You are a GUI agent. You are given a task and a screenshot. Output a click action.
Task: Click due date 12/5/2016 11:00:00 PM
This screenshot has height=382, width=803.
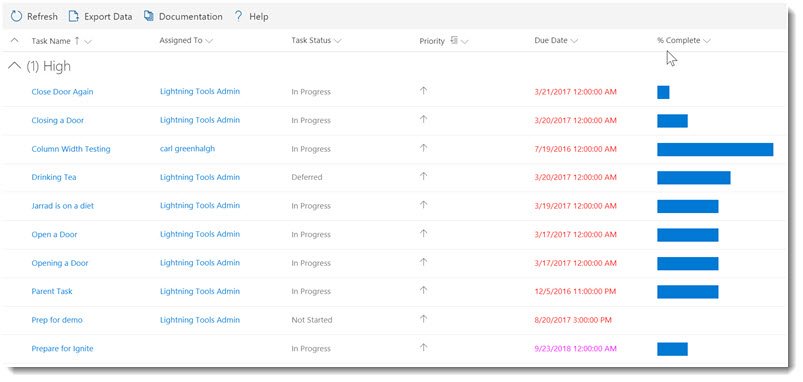pyautogui.click(x=576, y=291)
